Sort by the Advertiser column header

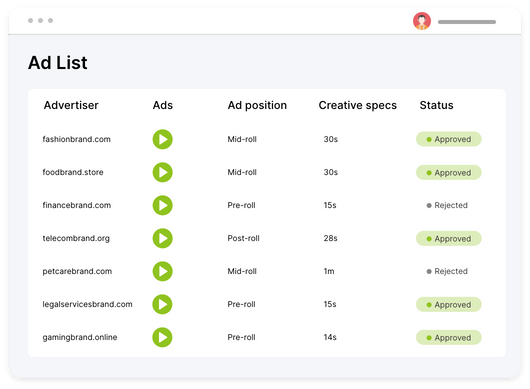pyautogui.click(x=71, y=105)
